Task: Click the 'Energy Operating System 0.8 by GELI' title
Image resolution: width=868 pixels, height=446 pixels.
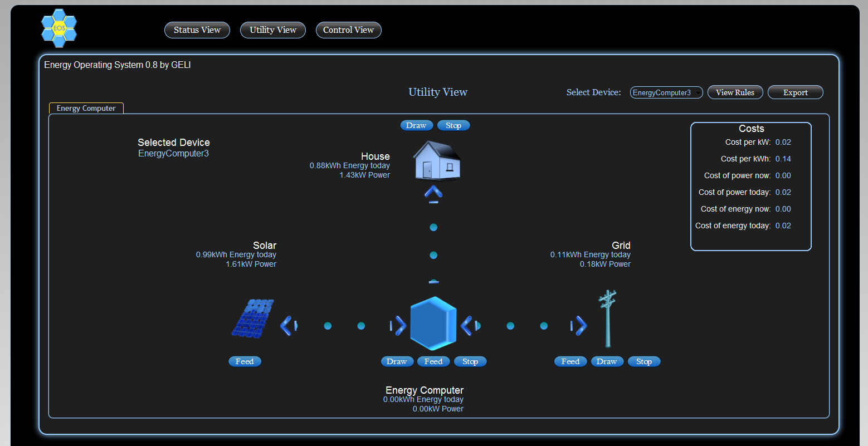Action: tap(118, 65)
